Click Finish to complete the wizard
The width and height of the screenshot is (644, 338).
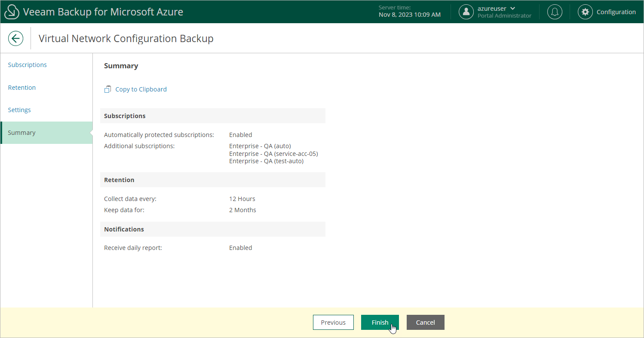point(380,323)
